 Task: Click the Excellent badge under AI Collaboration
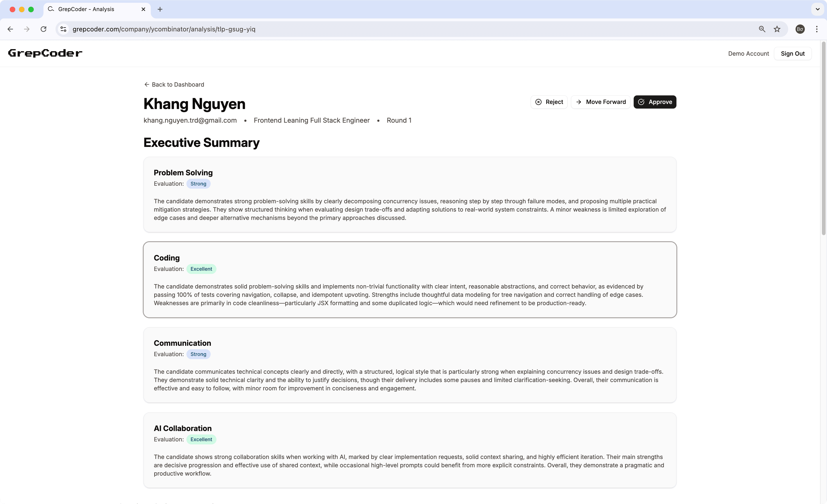[201, 439]
